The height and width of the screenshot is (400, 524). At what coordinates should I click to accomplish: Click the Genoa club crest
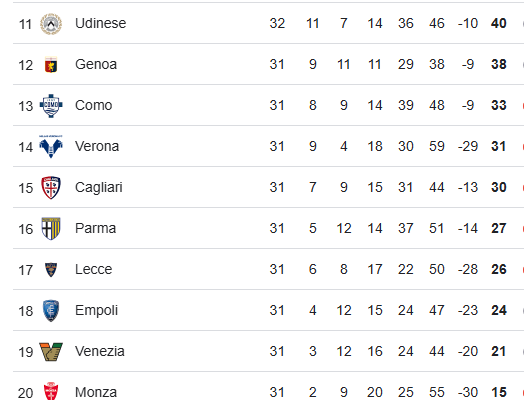(x=51, y=64)
